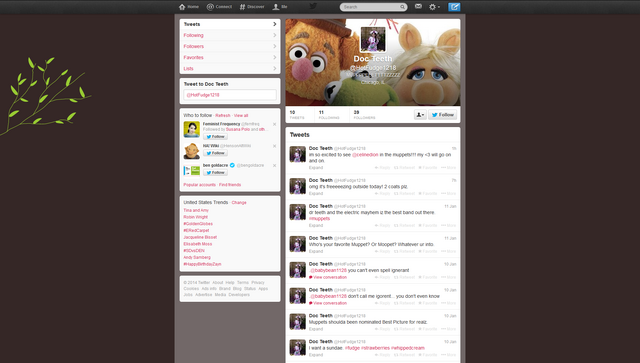Click the 10 Tweets count
This screenshot has width=640, height=363.
click(297, 115)
